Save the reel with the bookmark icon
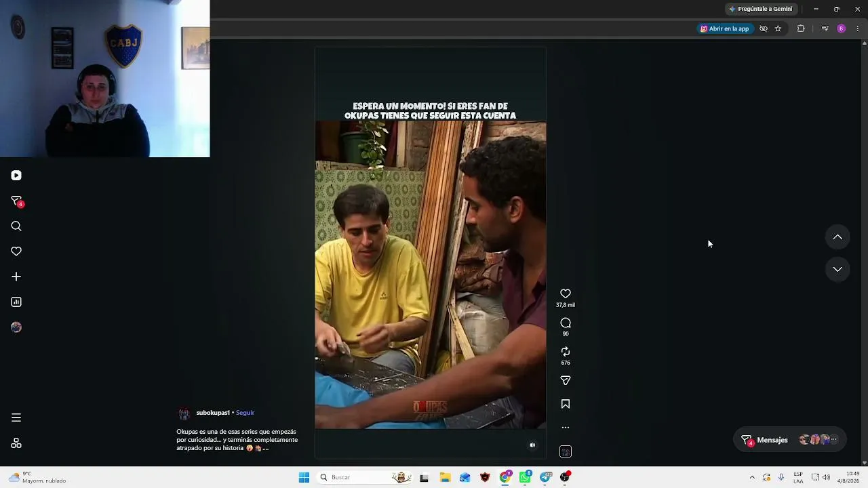This screenshot has width=868, height=488. coord(566,404)
